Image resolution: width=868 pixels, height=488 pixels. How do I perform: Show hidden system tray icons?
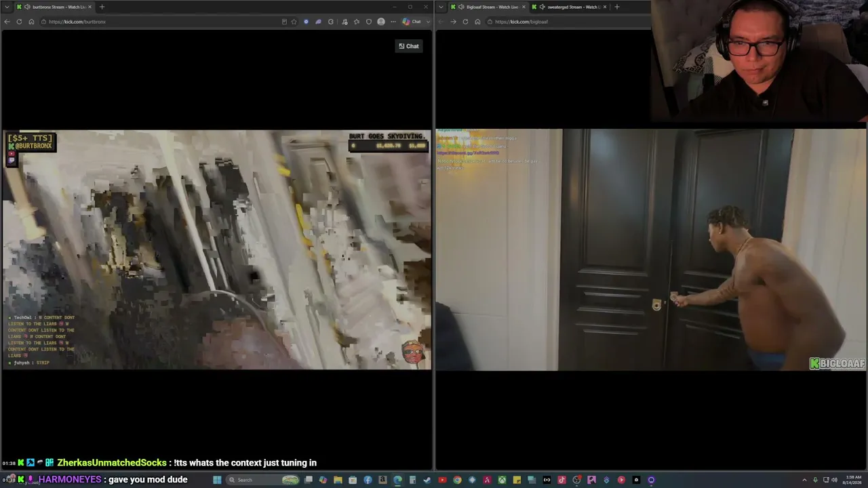click(x=806, y=480)
